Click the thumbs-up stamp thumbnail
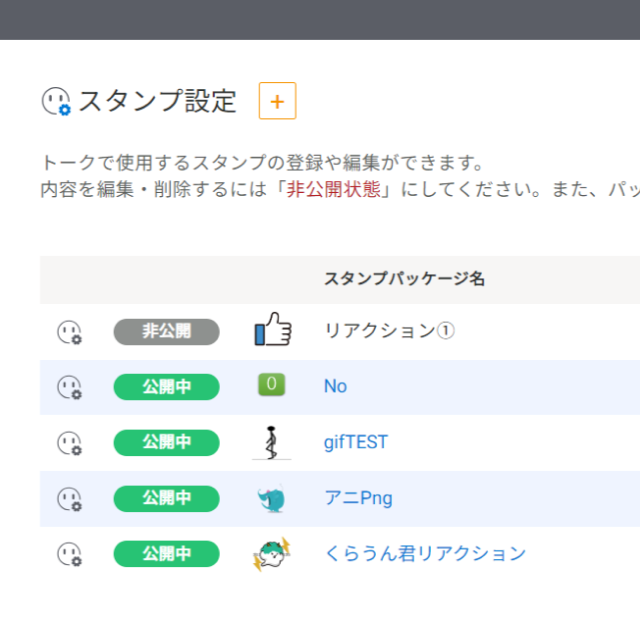The image size is (640, 640). click(273, 329)
